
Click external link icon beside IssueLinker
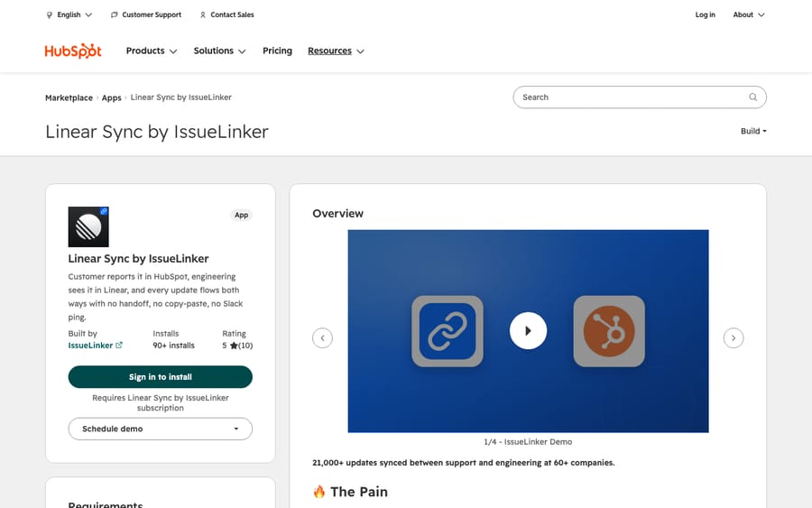(118, 345)
